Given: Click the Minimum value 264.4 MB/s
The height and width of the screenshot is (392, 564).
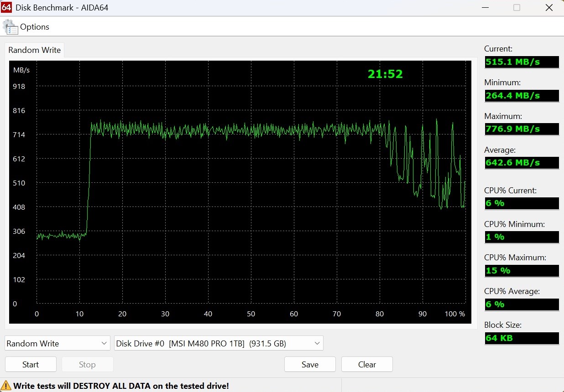Looking at the screenshot, I should point(522,96).
